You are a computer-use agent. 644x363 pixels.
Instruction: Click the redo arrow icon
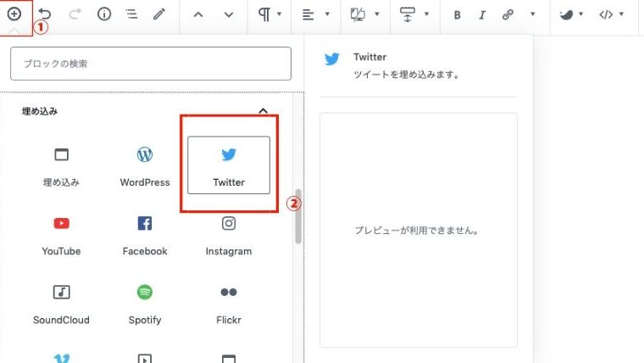(75, 14)
